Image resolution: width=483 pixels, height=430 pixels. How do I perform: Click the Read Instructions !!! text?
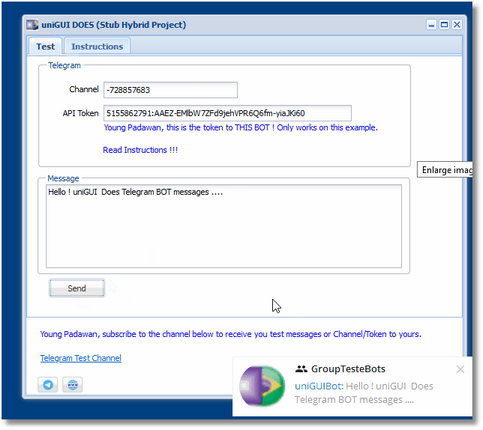point(140,150)
